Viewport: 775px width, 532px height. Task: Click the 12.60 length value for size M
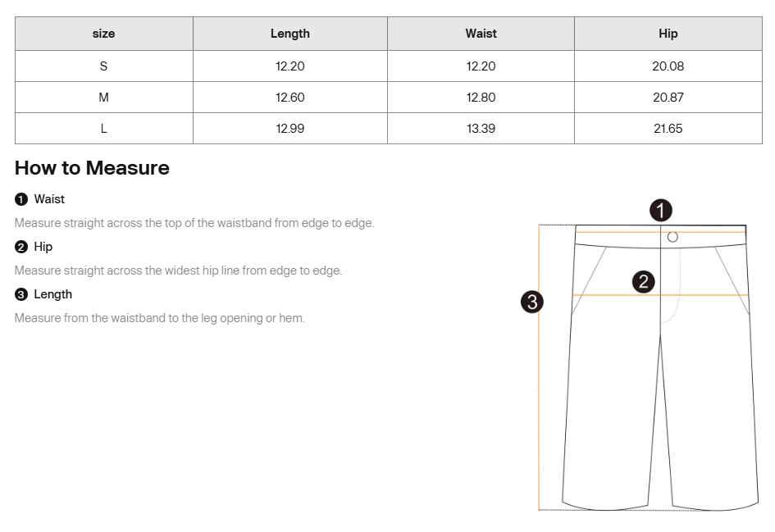point(289,98)
